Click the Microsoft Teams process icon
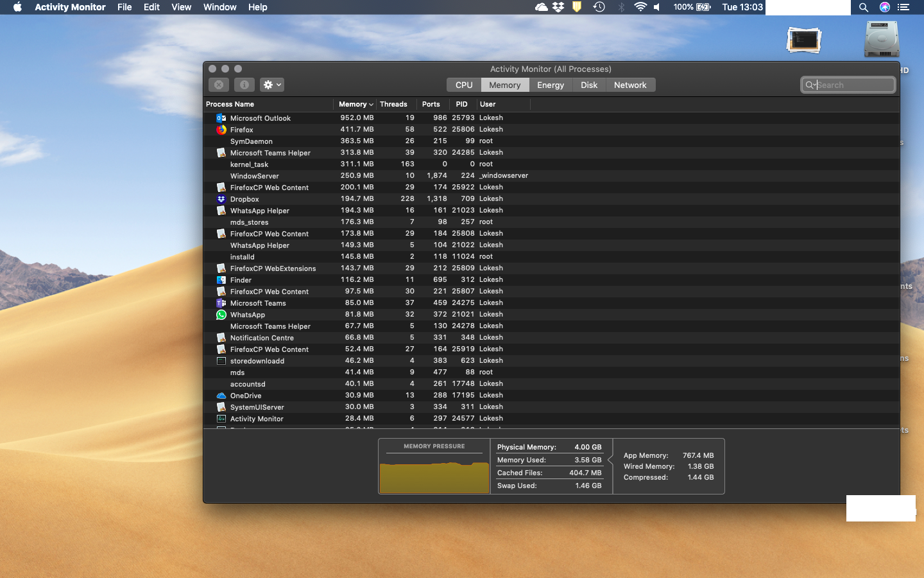The height and width of the screenshot is (578, 924). 221,303
